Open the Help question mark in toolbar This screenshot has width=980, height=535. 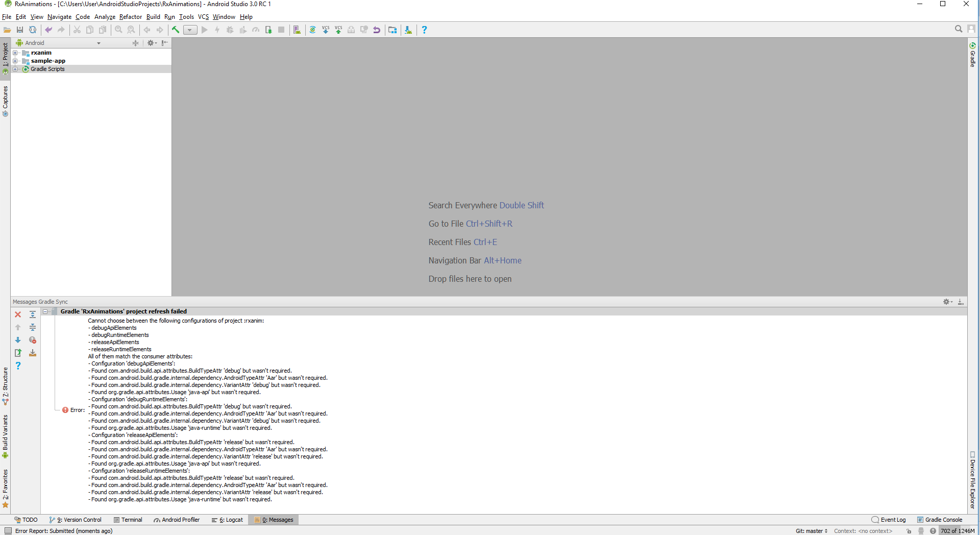424,30
